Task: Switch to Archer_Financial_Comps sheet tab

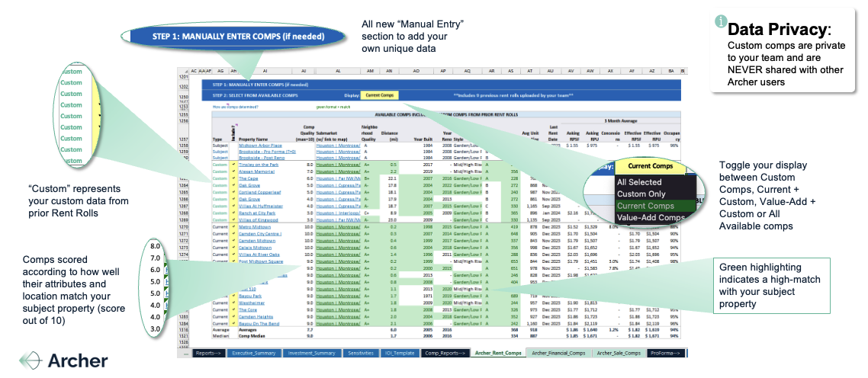Action: (558, 353)
